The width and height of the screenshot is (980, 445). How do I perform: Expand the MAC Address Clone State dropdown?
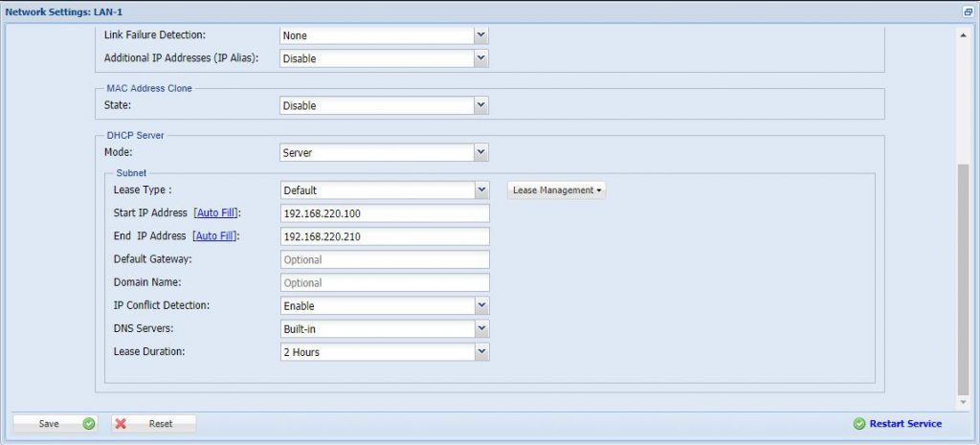[x=481, y=105]
